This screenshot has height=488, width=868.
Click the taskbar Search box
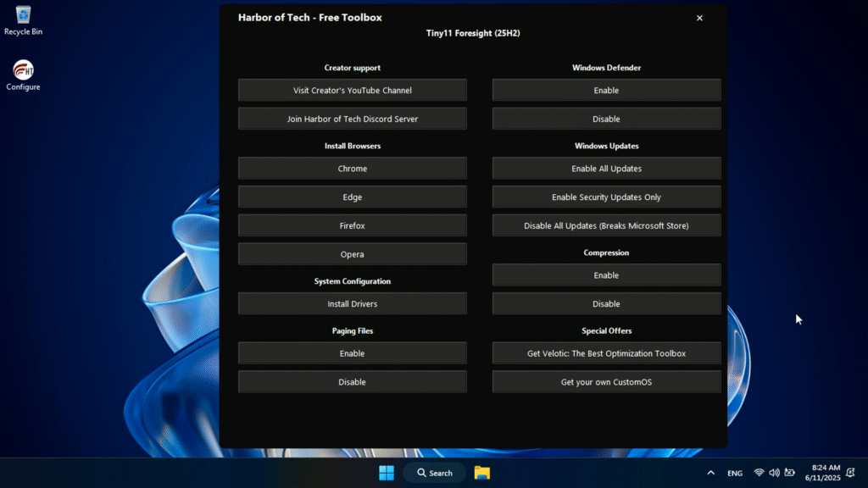(435, 473)
